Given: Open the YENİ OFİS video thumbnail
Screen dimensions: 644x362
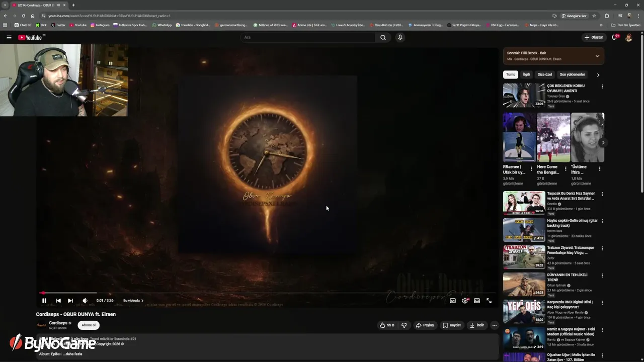Looking at the screenshot, I should (524, 311).
